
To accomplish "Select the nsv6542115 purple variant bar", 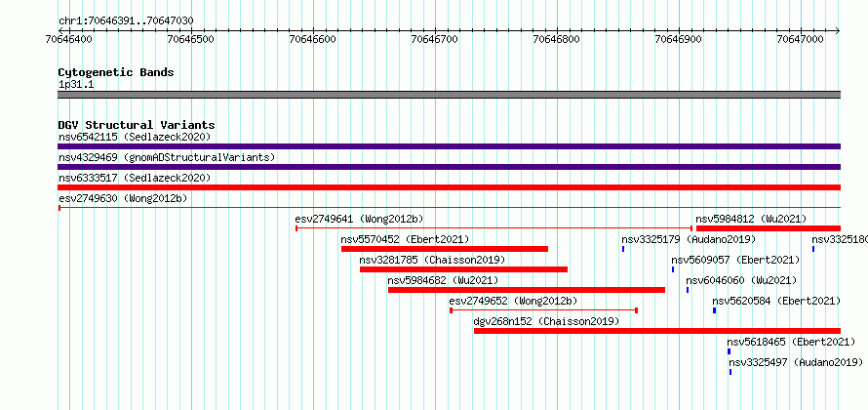I will [x=449, y=146].
